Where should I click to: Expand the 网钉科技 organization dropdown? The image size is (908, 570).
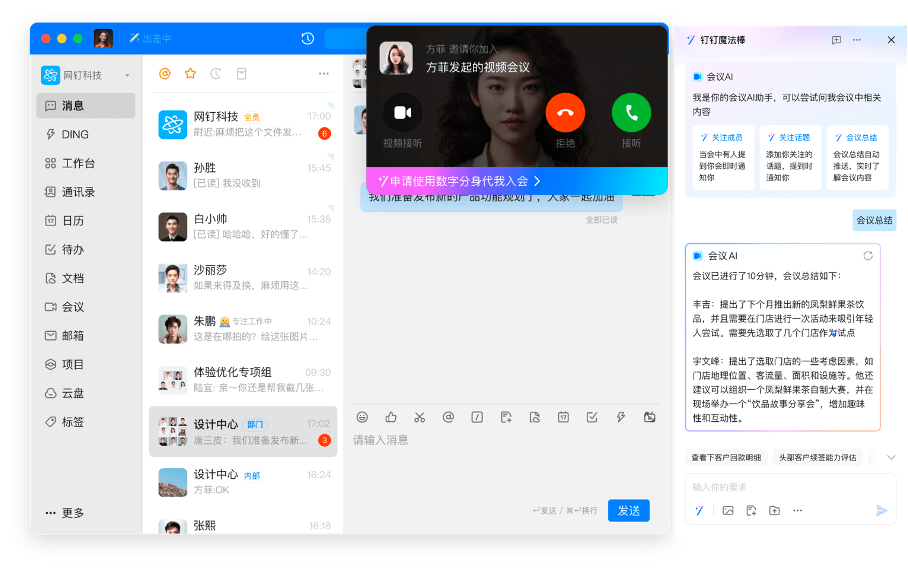coord(127,76)
